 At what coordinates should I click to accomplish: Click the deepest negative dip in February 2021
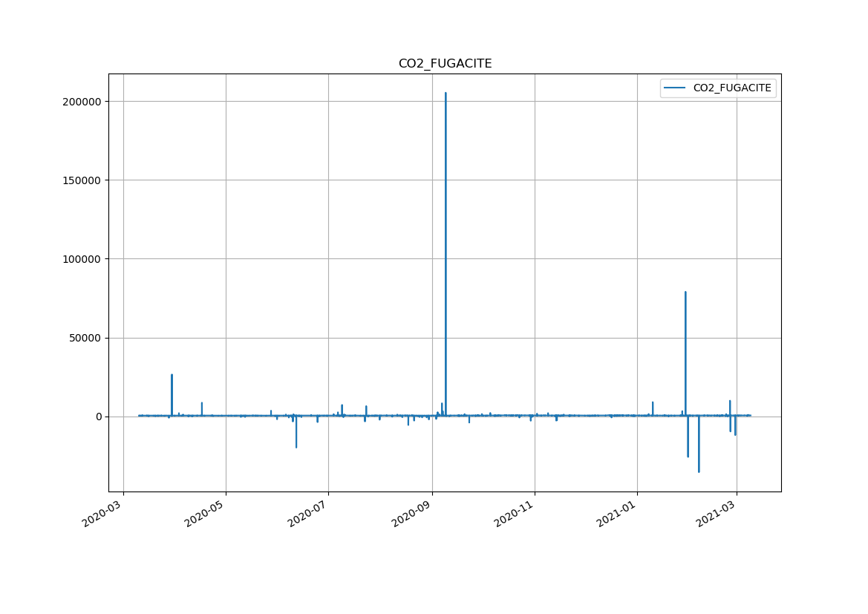[x=699, y=471]
